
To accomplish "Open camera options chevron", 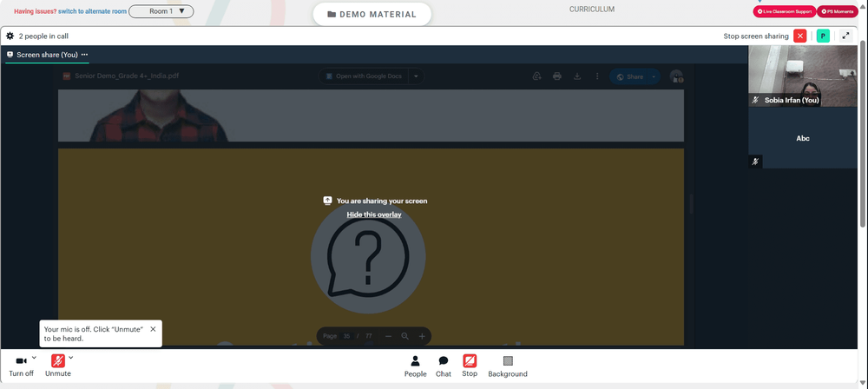I will coord(35,358).
